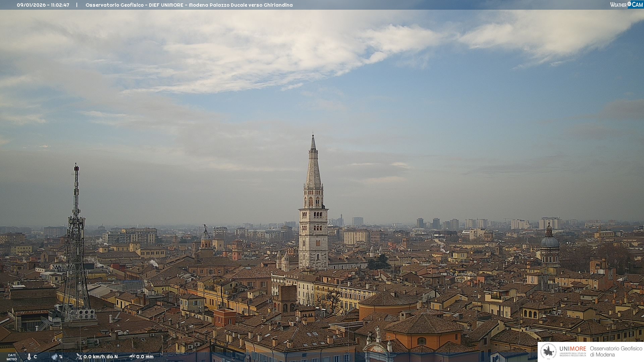The image size is (644, 362).
Task: Click the rain umbrella icon
Action: (x=132, y=357)
